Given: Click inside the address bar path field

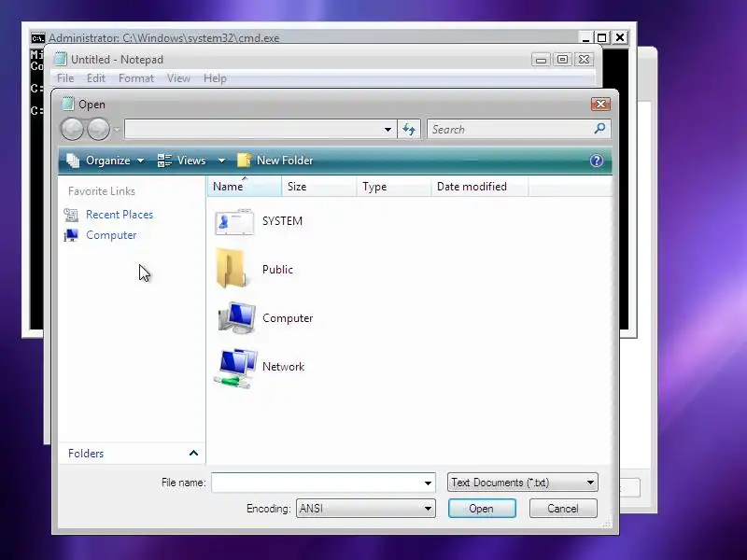Looking at the screenshot, I should tap(252, 129).
